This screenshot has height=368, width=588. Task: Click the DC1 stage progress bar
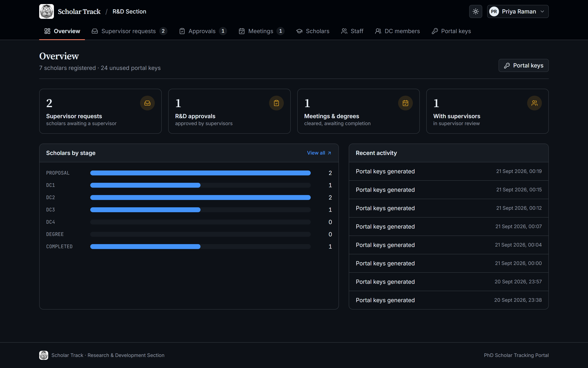200,185
